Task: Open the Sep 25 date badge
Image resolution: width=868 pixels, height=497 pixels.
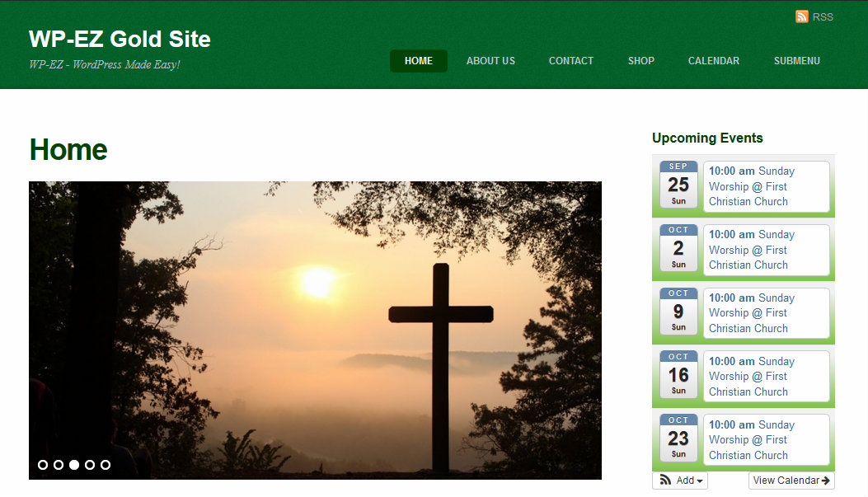Action: [678, 184]
